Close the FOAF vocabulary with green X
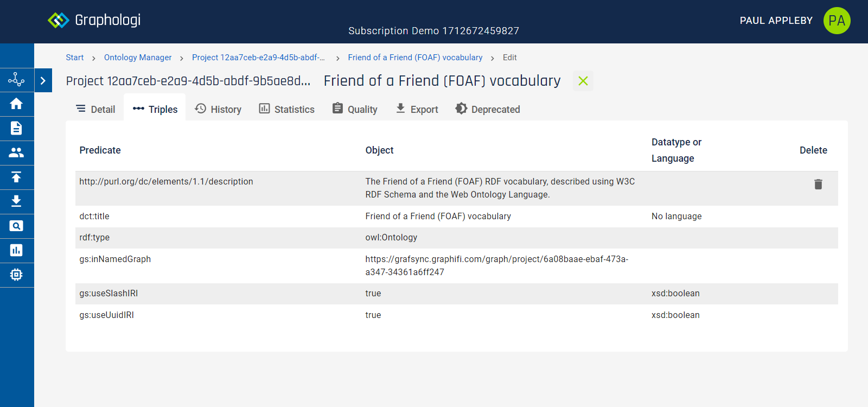This screenshot has width=868, height=407. pos(583,81)
